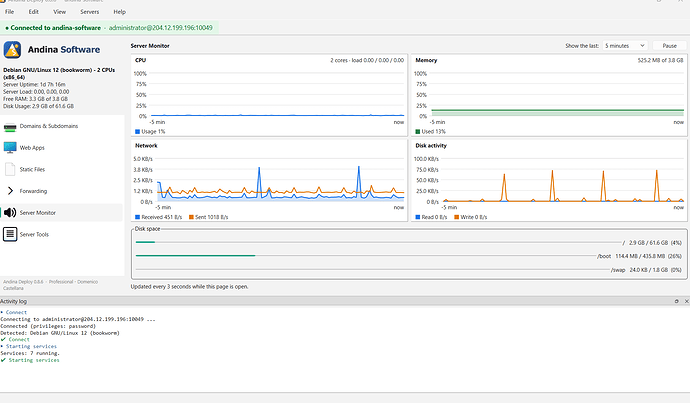Click the 'Starting services' completed log entry

(x=30, y=360)
